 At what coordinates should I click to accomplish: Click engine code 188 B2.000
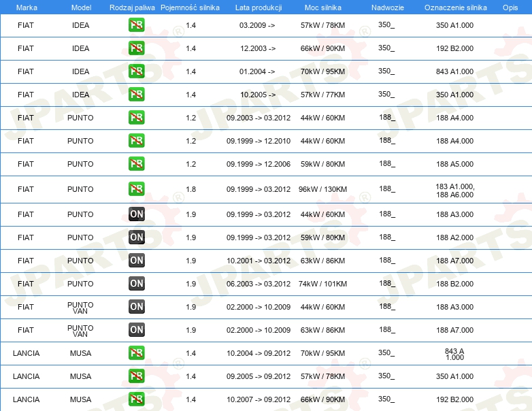click(454, 284)
